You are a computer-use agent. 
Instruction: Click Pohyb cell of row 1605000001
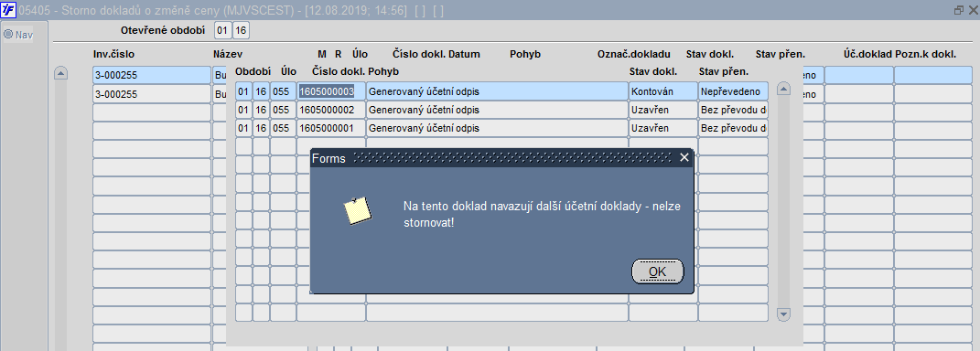(497, 128)
